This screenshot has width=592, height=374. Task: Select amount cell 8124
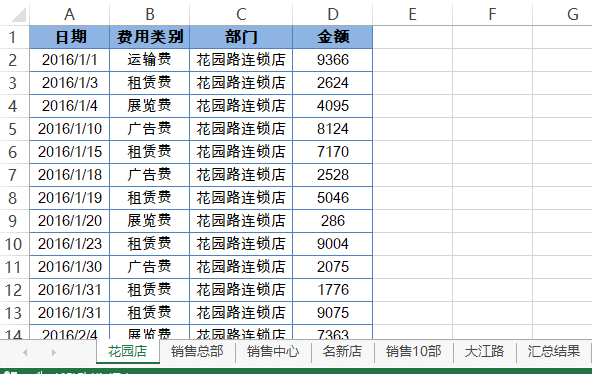point(333,129)
